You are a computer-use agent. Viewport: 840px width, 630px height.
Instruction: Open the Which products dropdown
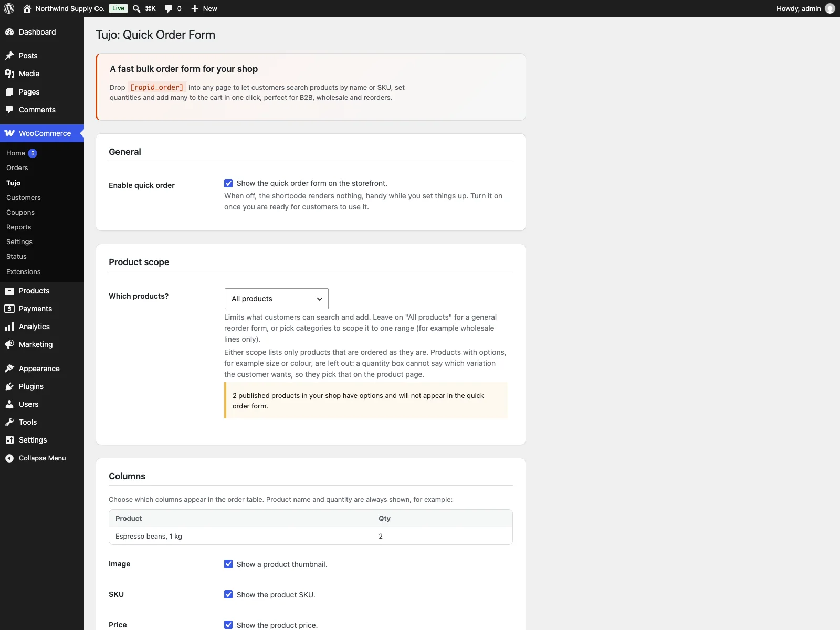click(277, 299)
